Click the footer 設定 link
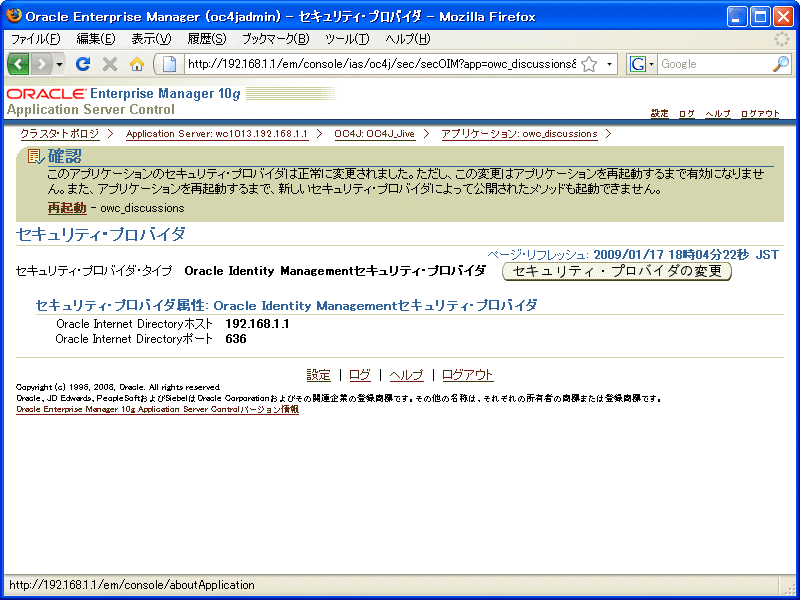800x600 pixels. point(319,375)
